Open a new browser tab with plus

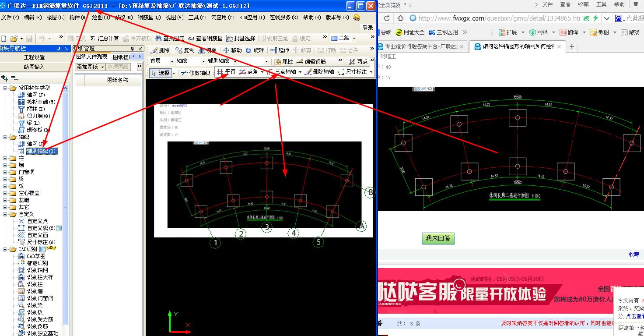tap(571, 47)
